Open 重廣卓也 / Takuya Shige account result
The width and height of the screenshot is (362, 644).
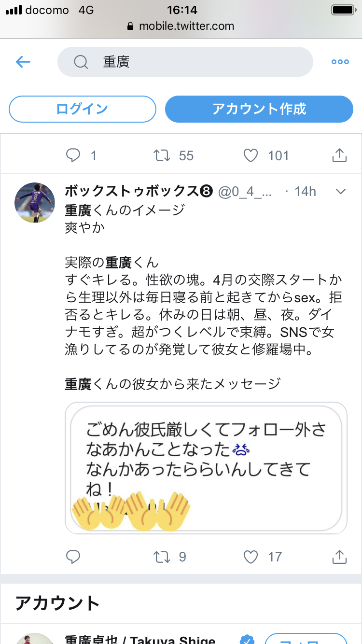(x=140, y=638)
